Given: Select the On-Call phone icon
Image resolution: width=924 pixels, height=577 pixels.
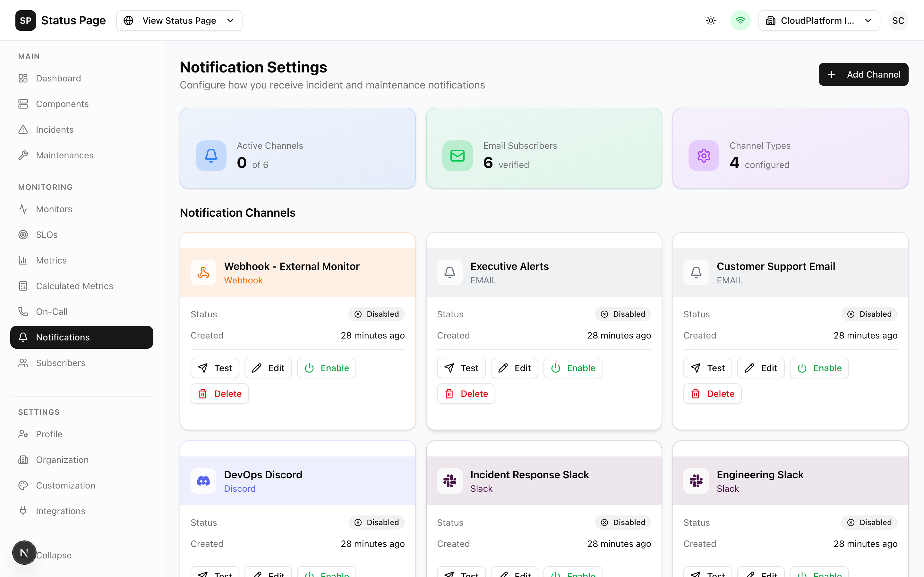Looking at the screenshot, I should point(23,311).
